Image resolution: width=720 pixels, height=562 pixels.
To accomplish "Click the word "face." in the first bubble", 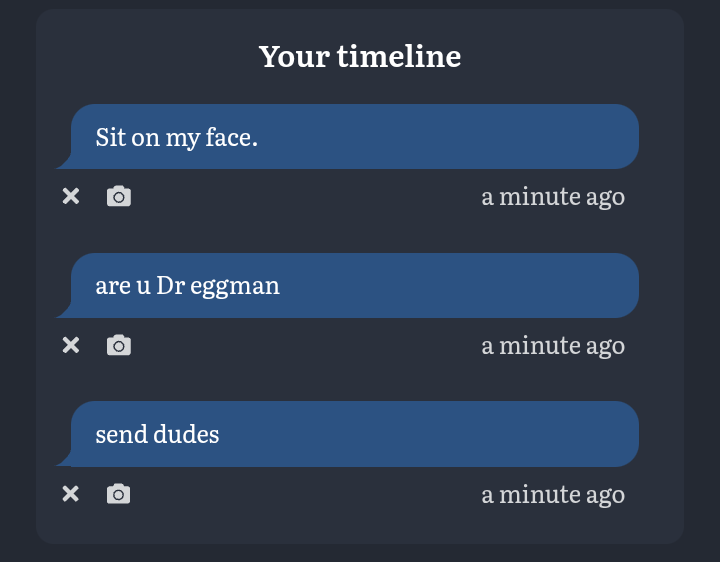I will pyautogui.click(x=231, y=137).
